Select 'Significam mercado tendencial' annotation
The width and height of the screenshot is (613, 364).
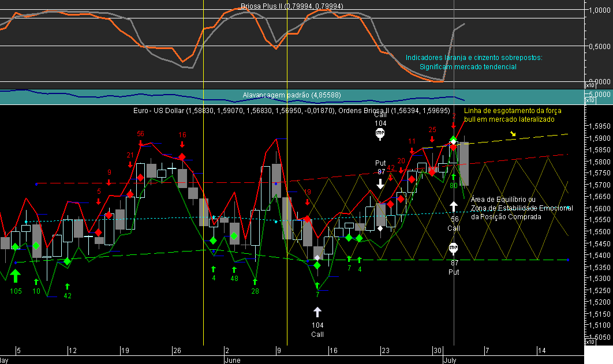pyautogui.click(x=468, y=67)
